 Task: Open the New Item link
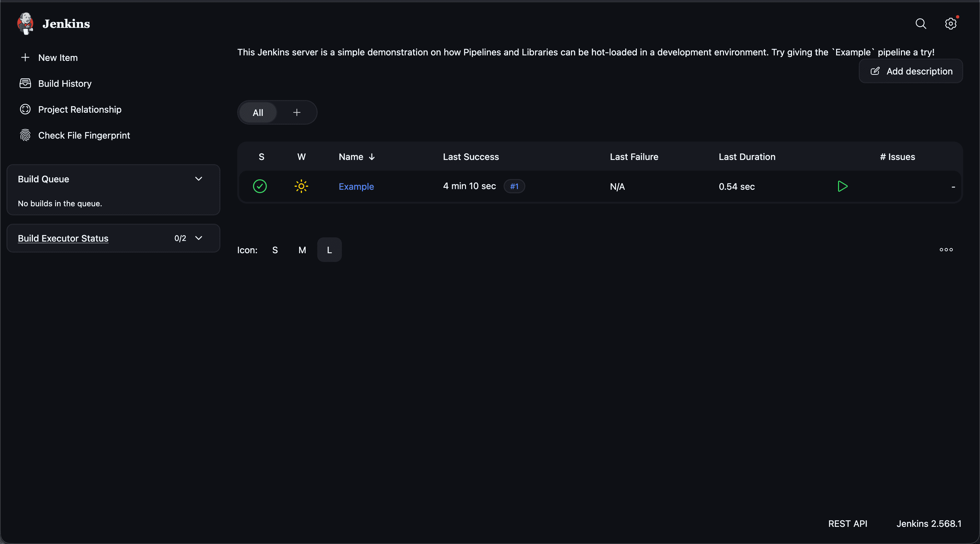[x=58, y=58]
